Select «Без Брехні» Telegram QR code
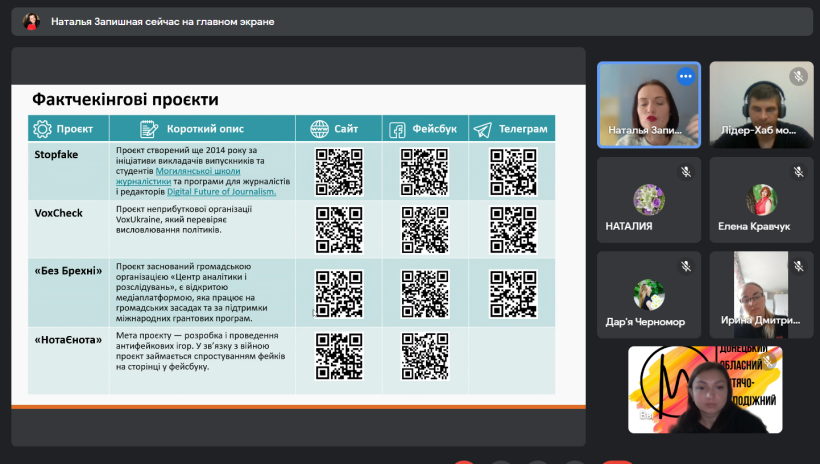Image resolution: width=820 pixels, height=464 pixels. (x=514, y=293)
